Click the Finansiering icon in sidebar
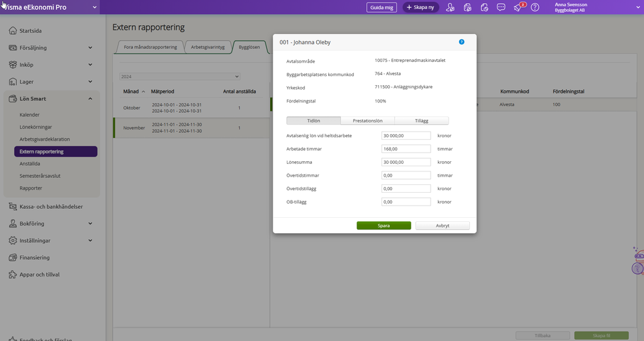 coord(12,257)
